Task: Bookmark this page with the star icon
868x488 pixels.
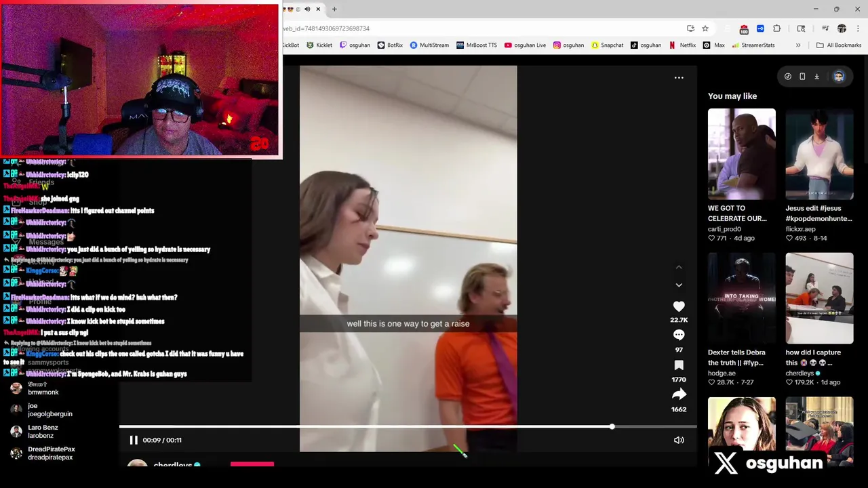Action: point(705,28)
